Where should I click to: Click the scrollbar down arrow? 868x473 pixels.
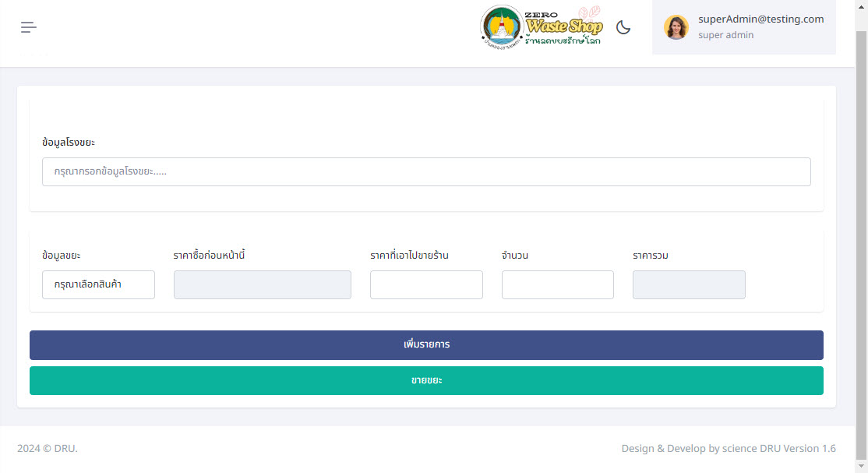(x=861, y=467)
